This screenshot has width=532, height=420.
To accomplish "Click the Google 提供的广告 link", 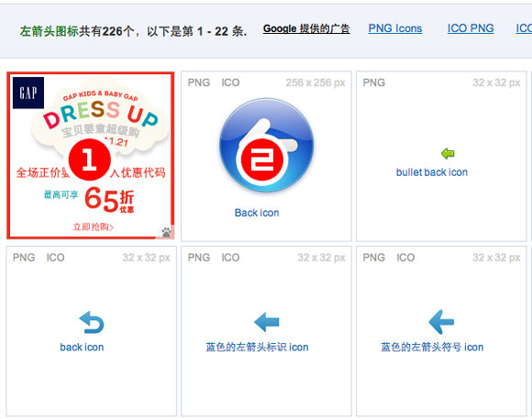I will tap(306, 28).
